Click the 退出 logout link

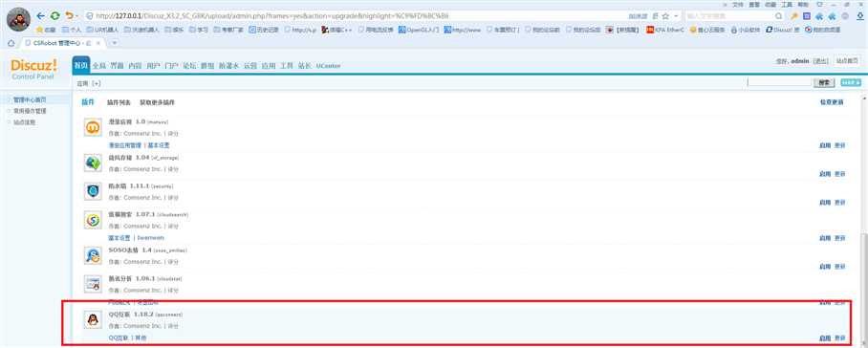click(x=820, y=61)
